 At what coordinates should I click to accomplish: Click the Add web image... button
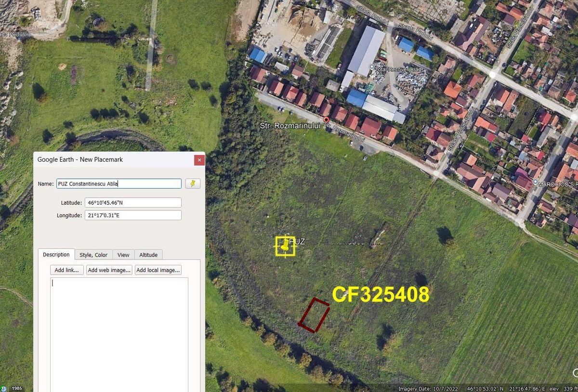[x=109, y=270]
